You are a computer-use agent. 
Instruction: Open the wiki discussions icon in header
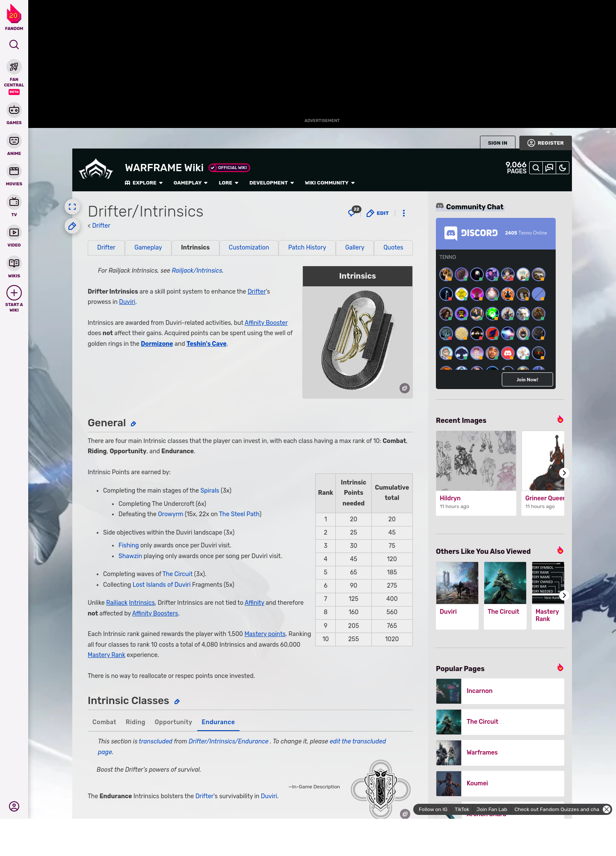tap(549, 168)
